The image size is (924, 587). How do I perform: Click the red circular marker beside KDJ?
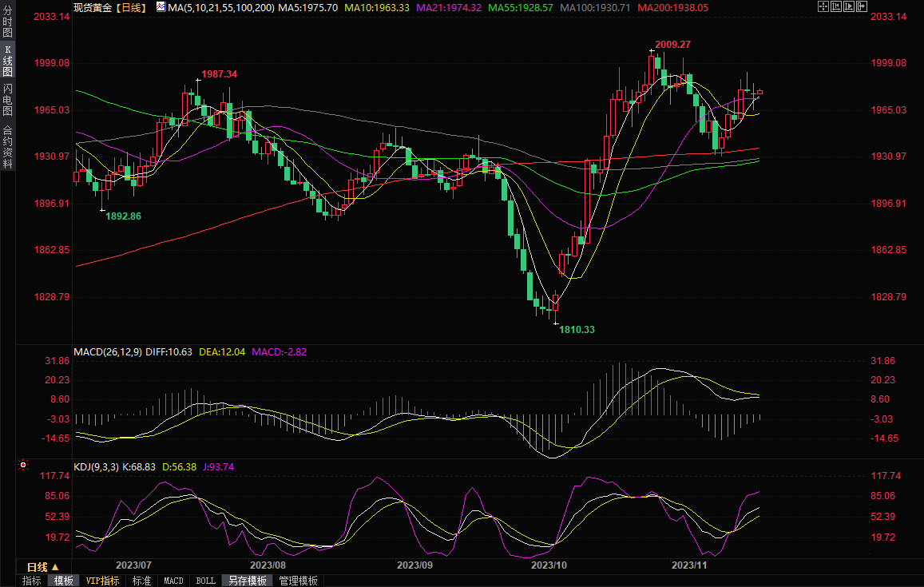coord(23,465)
